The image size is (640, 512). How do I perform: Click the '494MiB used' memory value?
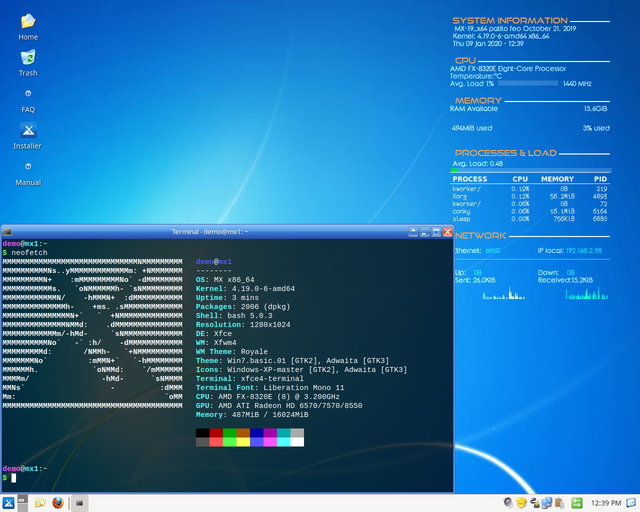click(x=472, y=128)
